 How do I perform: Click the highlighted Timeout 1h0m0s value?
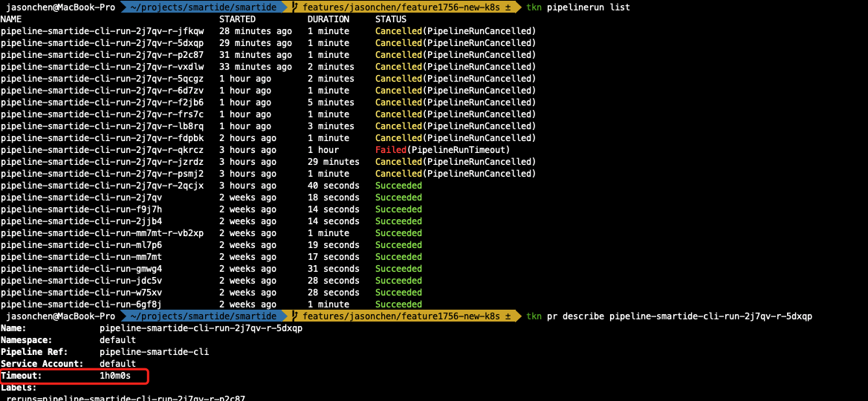115,376
